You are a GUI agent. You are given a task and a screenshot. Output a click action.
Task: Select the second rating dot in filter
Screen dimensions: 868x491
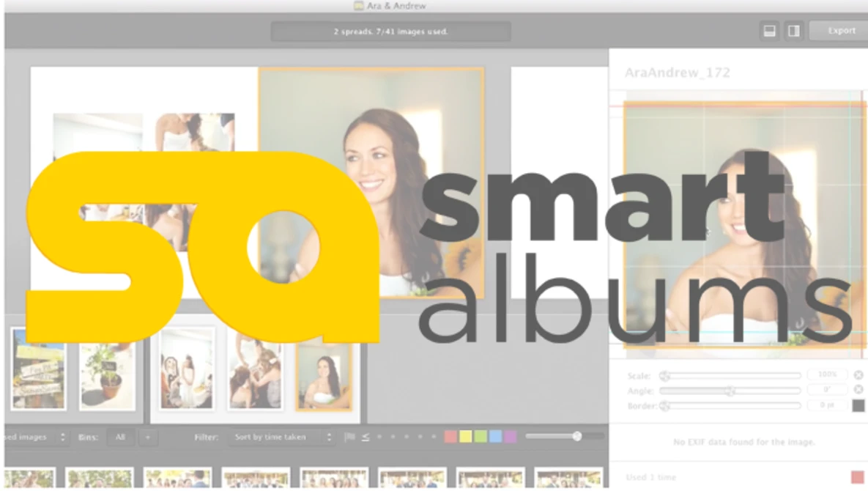click(x=393, y=437)
